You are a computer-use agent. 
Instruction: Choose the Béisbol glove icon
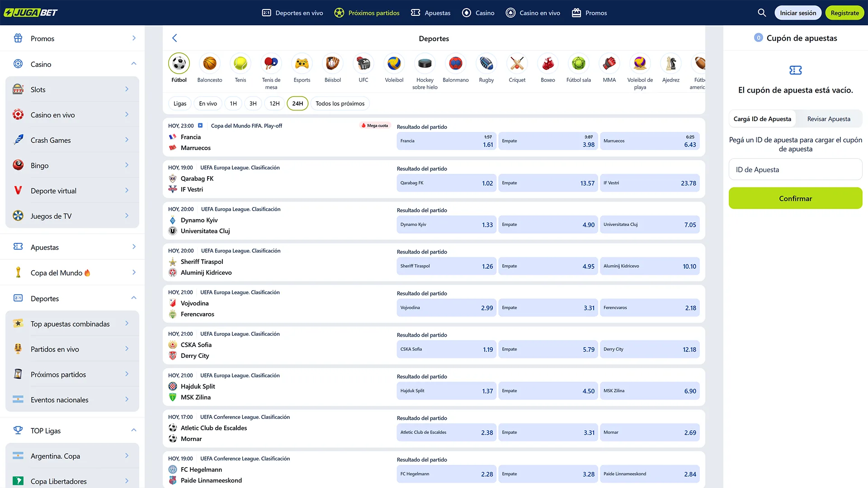(333, 64)
